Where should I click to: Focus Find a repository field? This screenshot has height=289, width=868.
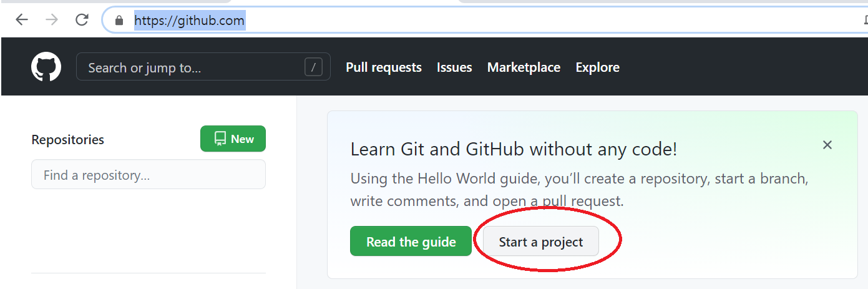(x=149, y=175)
